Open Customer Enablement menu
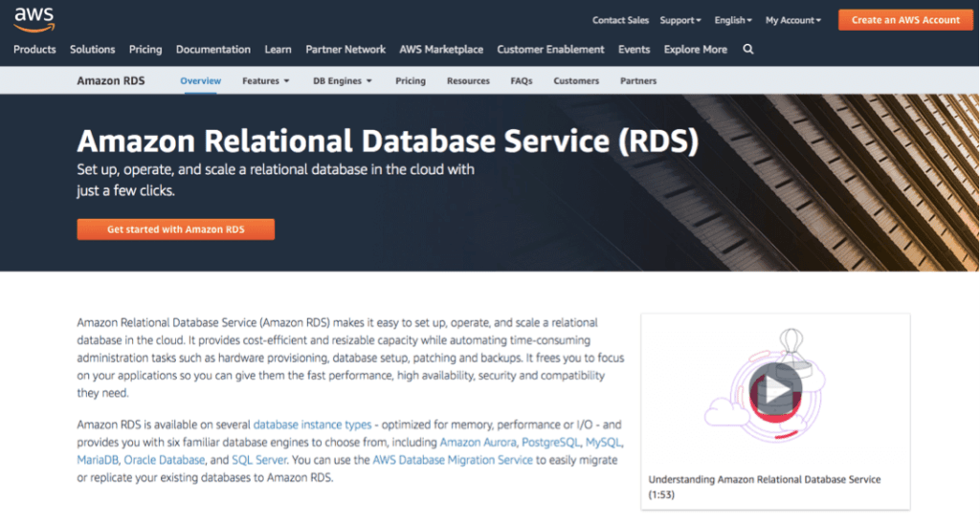980x523 pixels. point(550,50)
